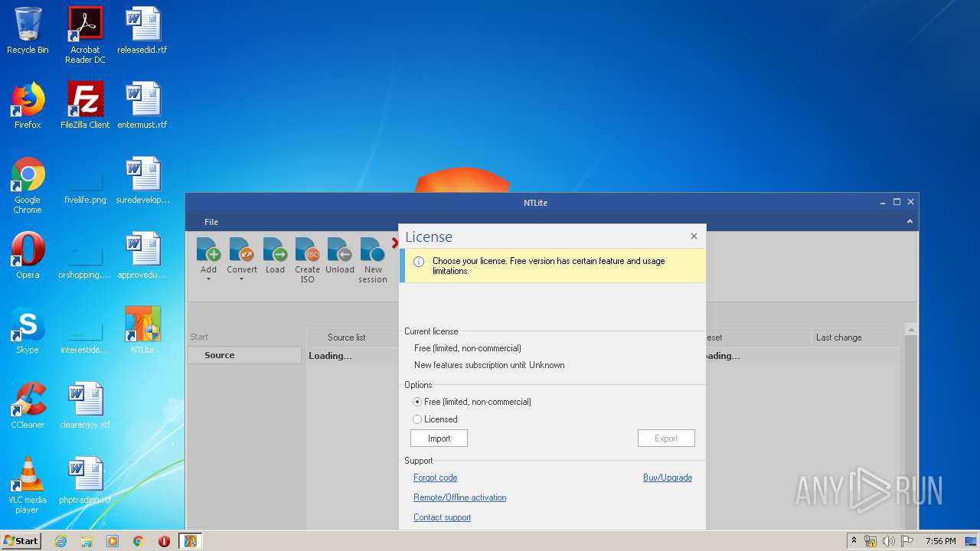Click the Convert toolbar icon
980x551 pixels.
[242, 250]
